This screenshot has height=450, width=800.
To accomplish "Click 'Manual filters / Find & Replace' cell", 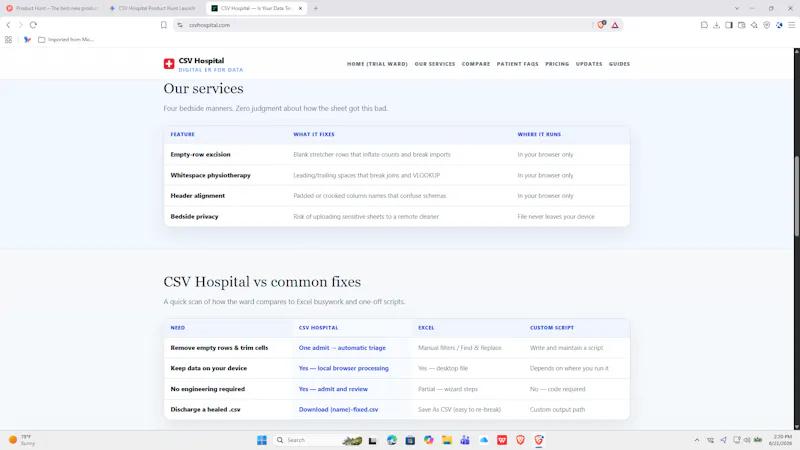I will pos(460,347).
